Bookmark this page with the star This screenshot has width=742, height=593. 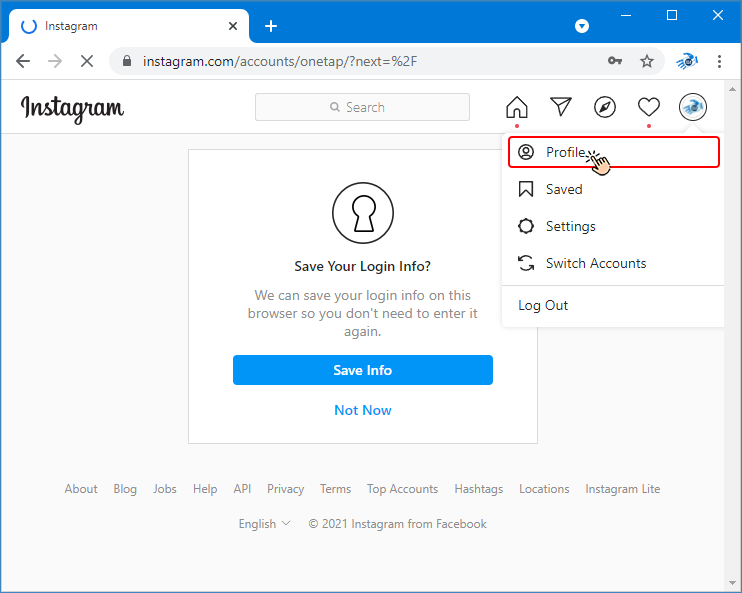(647, 61)
